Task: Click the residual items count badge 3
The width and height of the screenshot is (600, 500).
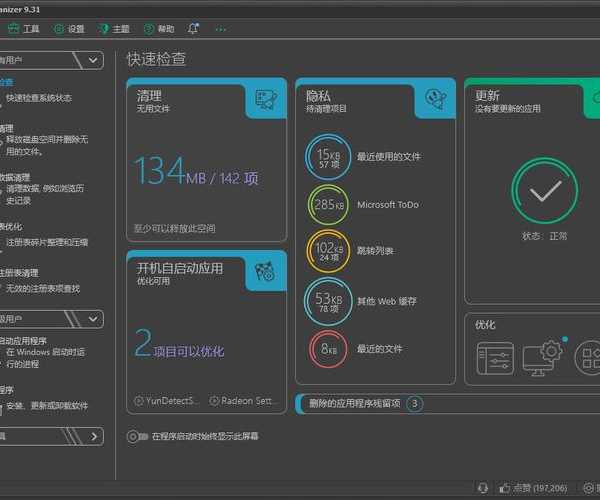Action: click(414, 404)
